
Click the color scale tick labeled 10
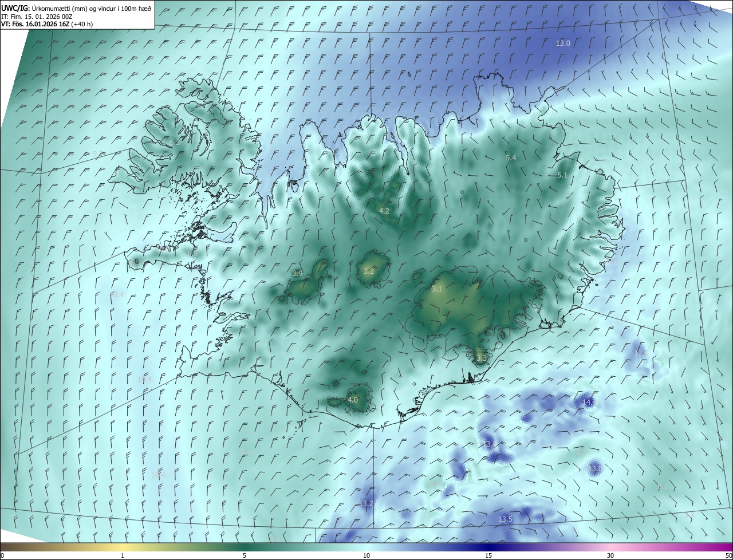click(x=366, y=555)
